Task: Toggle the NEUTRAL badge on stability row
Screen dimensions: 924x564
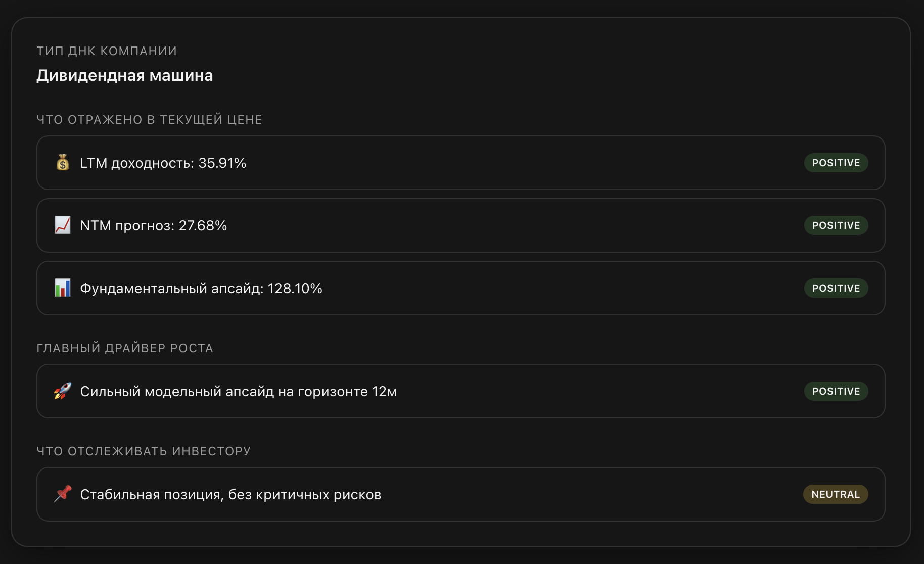Action: 835,494
